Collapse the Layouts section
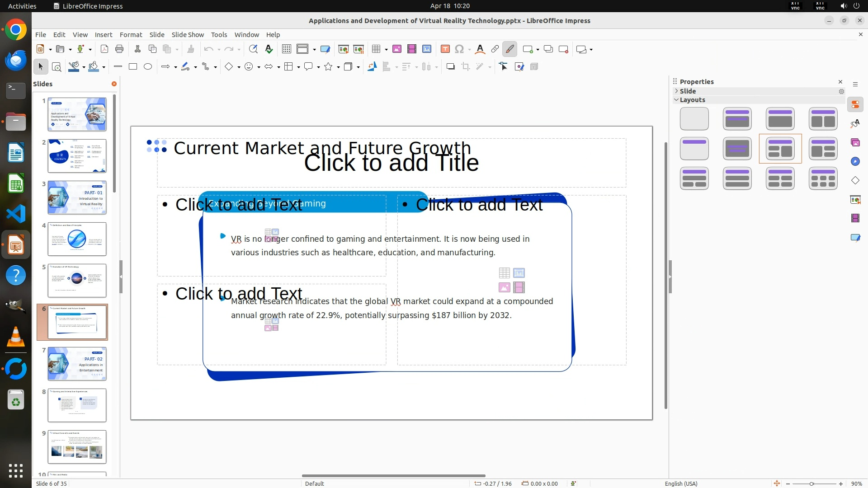The height and width of the screenshot is (488, 868). pyautogui.click(x=677, y=100)
